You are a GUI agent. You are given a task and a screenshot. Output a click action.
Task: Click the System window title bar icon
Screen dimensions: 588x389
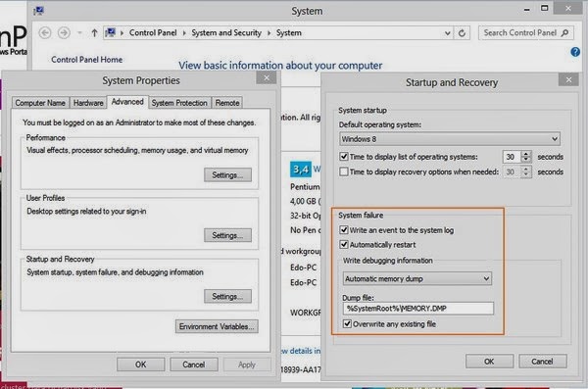point(38,11)
